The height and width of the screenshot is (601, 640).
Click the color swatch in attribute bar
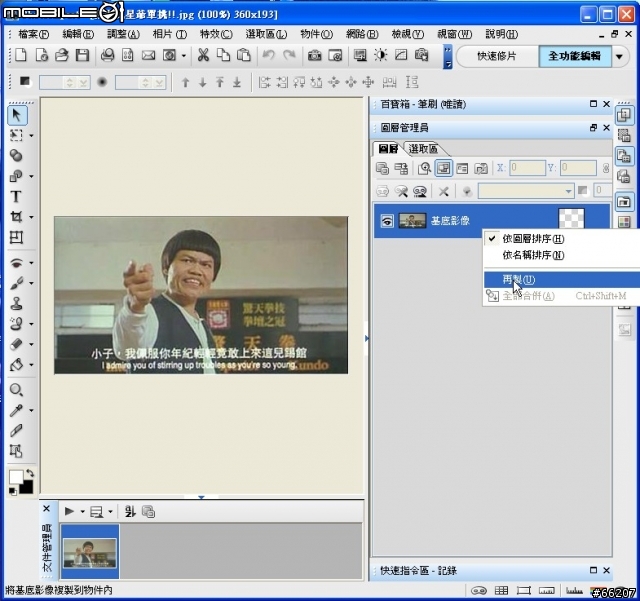(x=24, y=82)
